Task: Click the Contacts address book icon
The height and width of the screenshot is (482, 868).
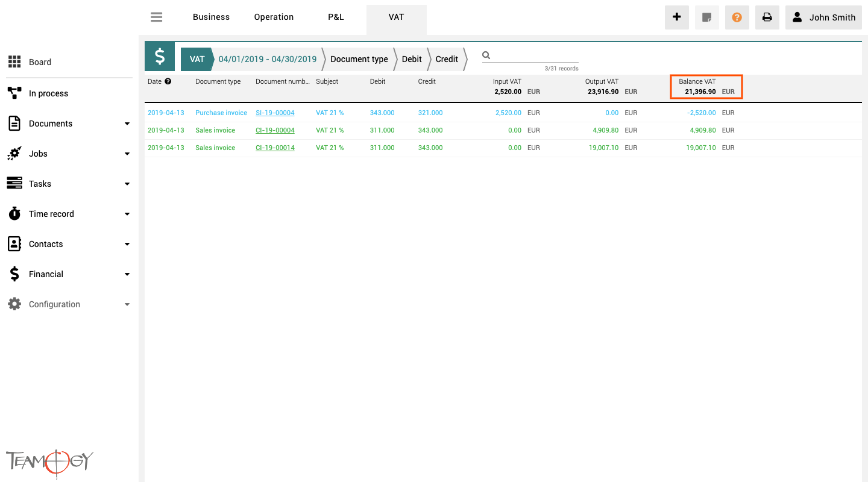Action: (14, 244)
